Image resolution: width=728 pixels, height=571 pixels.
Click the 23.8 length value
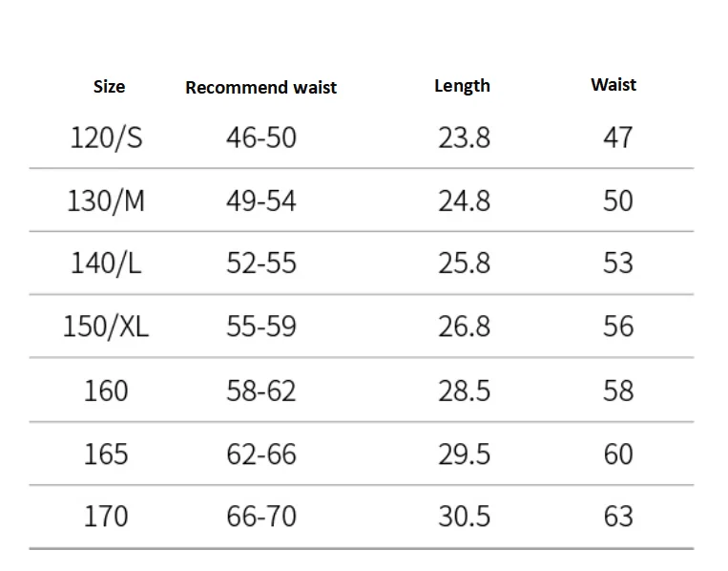tap(465, 138)
